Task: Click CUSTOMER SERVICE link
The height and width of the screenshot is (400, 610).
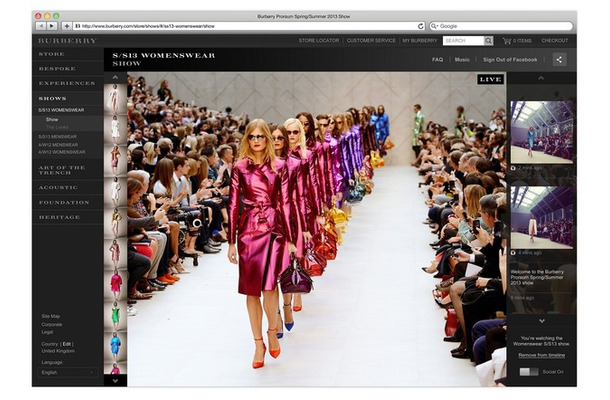Action: pyautogui.click(x=371, y=40)
